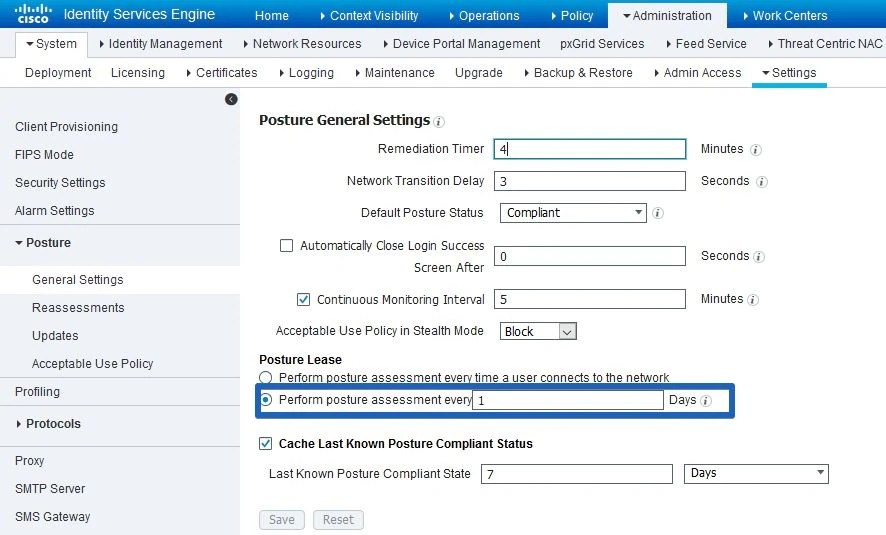This screenshot has width=886, height=535.
Task: Click Remediation Timer input field
Action: point(590,149)
